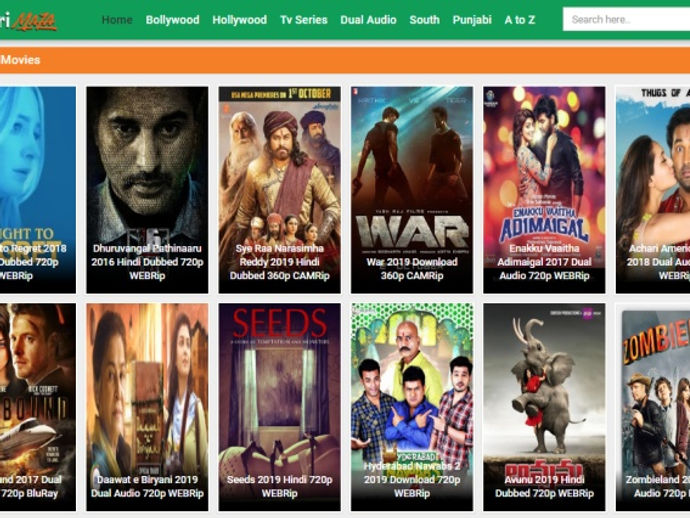Viewport: 690px width, 518px height.
Task: Open the Sye Raa Narasimha Reddy poster
Action: tap(279, 190)
